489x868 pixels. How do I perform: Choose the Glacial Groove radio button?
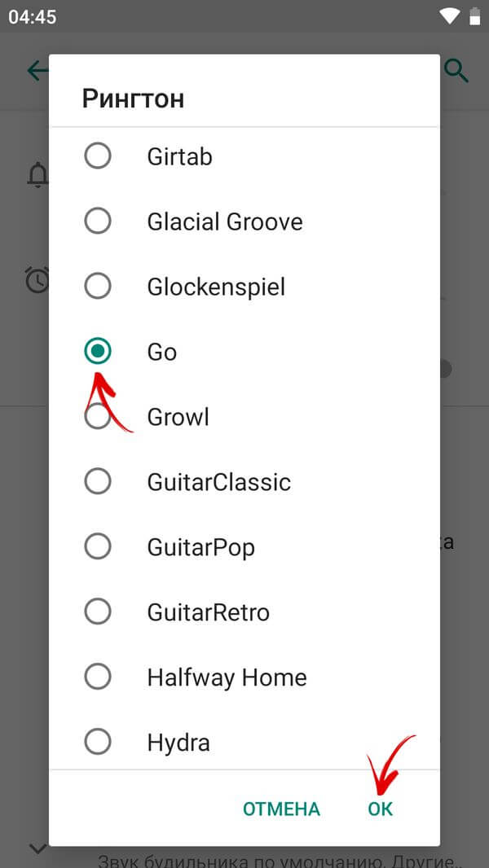pos(98,221)
